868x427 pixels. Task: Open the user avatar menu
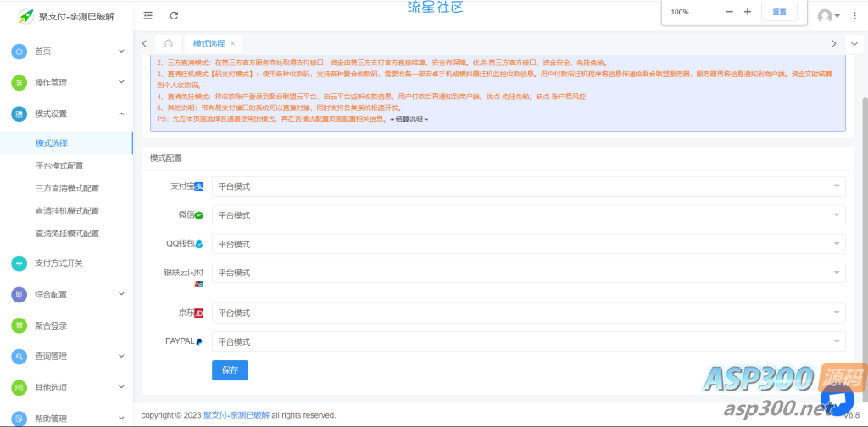pyautogui.click(x=827, y=16)
